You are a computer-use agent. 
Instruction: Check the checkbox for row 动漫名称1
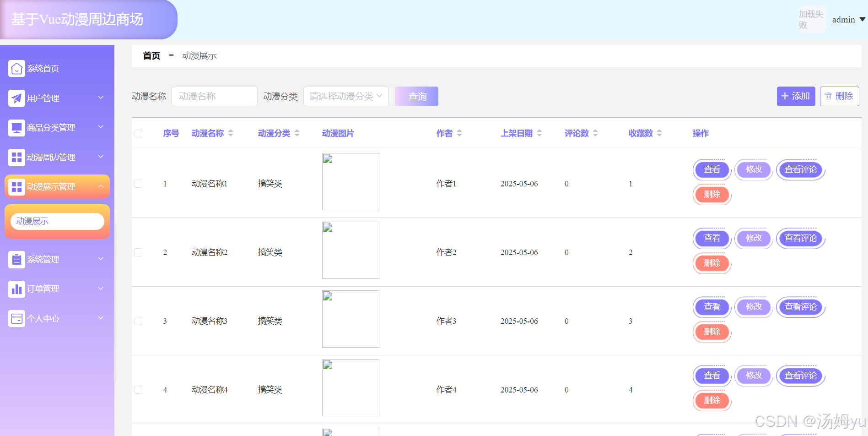[x=139, y=184]
